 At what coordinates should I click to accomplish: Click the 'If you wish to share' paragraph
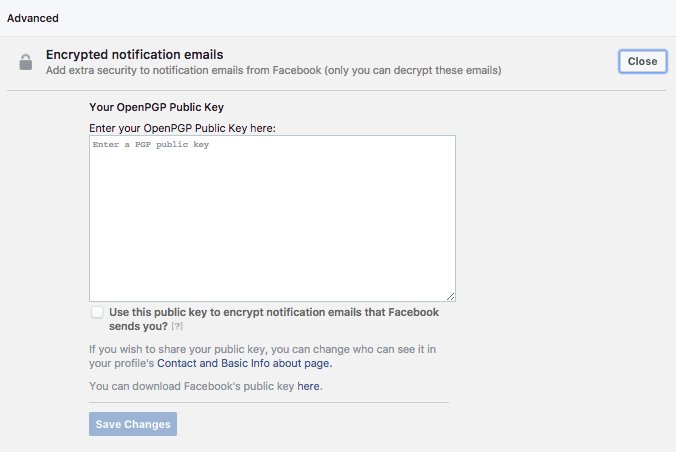[263, 356]
